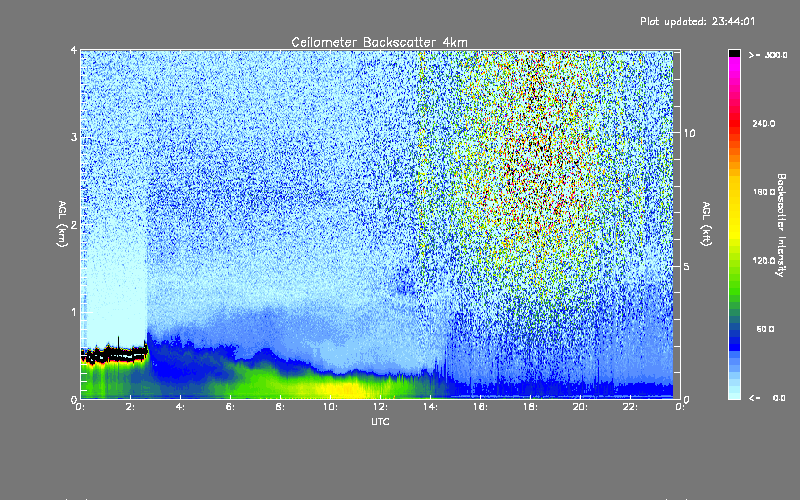Click the left 'AGL (km)' axis label
Screen dimensions: 800x500
62,224
